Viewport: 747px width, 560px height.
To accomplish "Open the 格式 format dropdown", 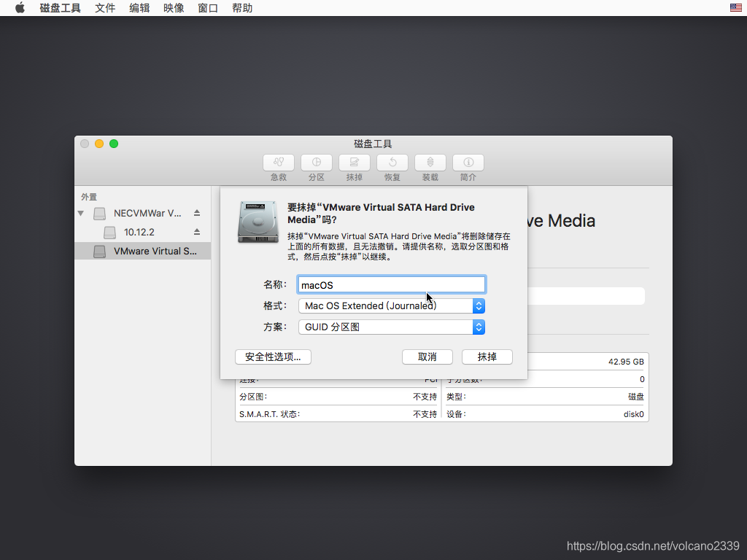I will (x=391, y=306).
